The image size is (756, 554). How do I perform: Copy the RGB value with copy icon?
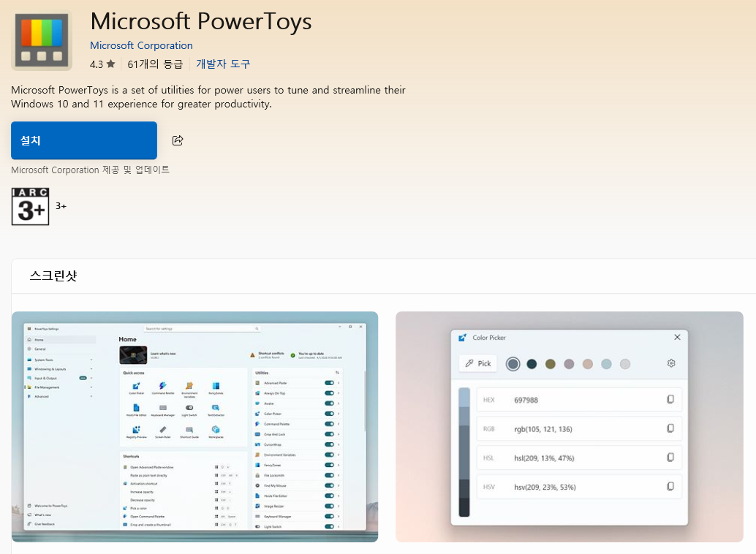(x=670, y=428)
